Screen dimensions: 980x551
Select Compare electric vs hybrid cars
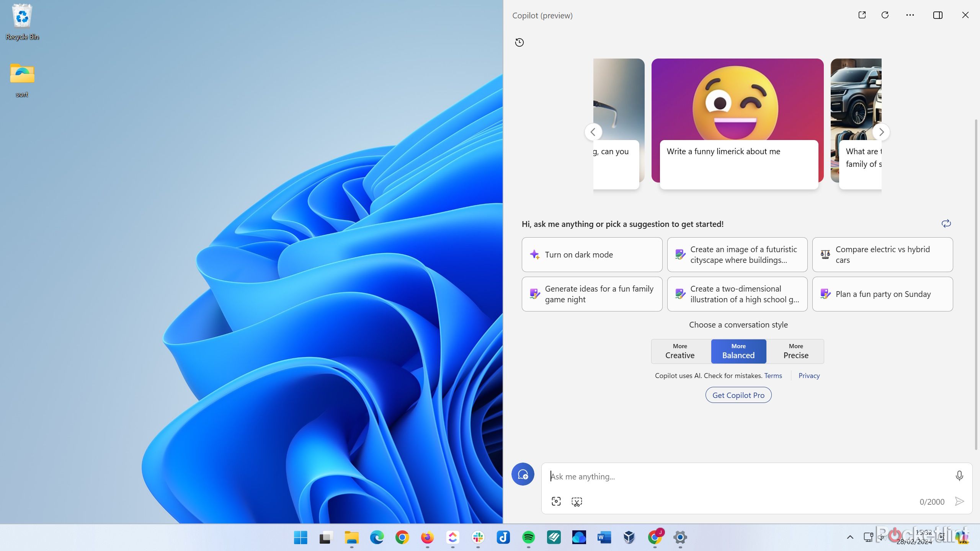(883, 254)
